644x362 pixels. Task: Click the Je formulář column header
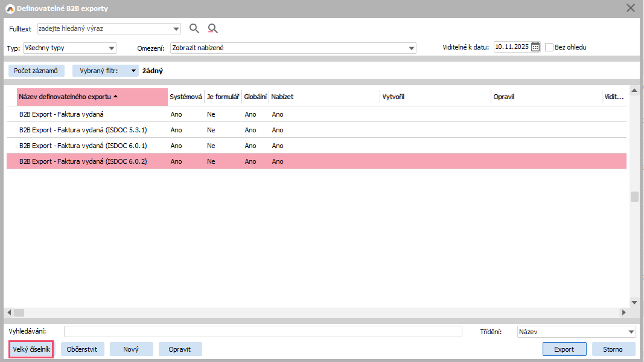223,97
